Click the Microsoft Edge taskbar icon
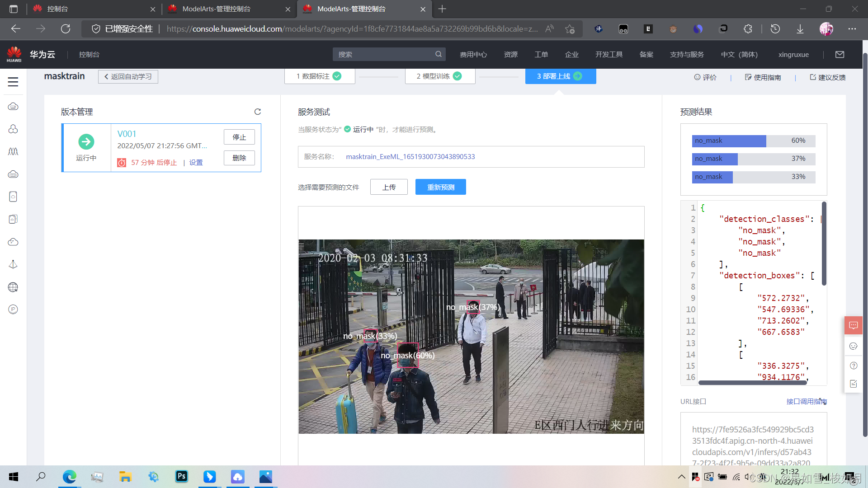 point(70,477)
